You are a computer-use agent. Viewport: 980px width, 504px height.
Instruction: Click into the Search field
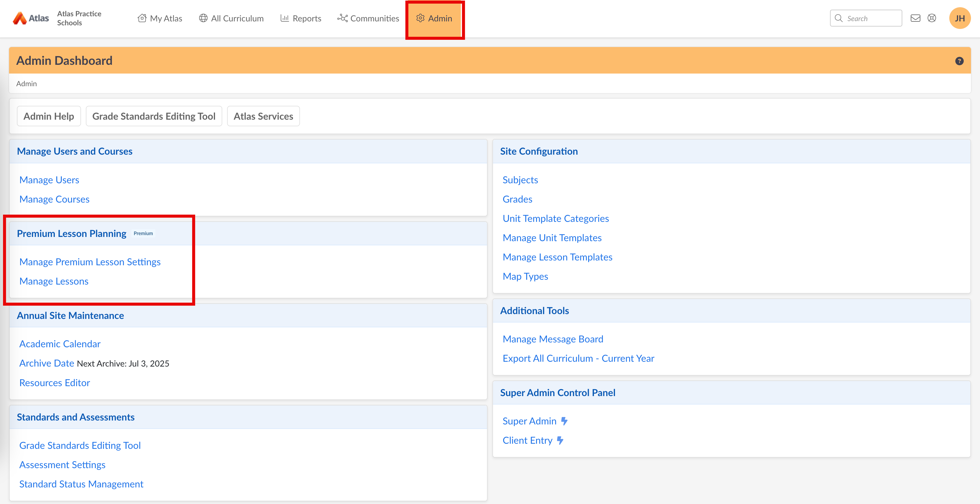coord(866,18)
